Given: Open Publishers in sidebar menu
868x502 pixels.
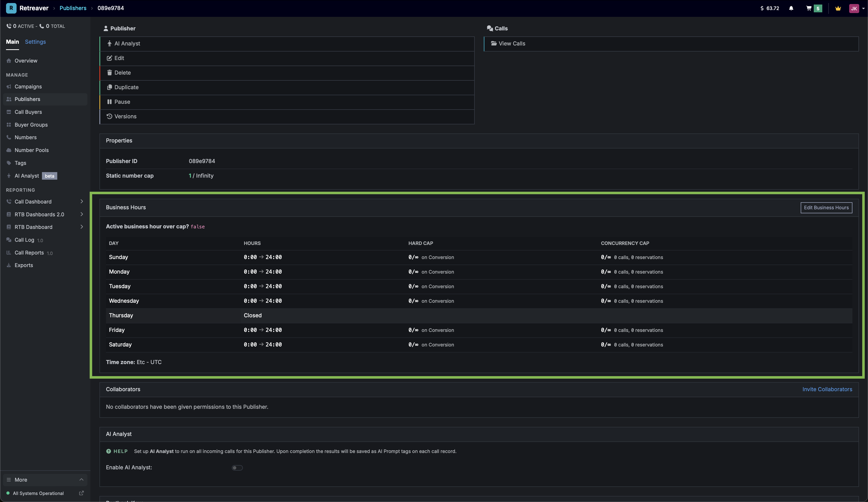Looking at the screenshot, I should coord(45,99).
